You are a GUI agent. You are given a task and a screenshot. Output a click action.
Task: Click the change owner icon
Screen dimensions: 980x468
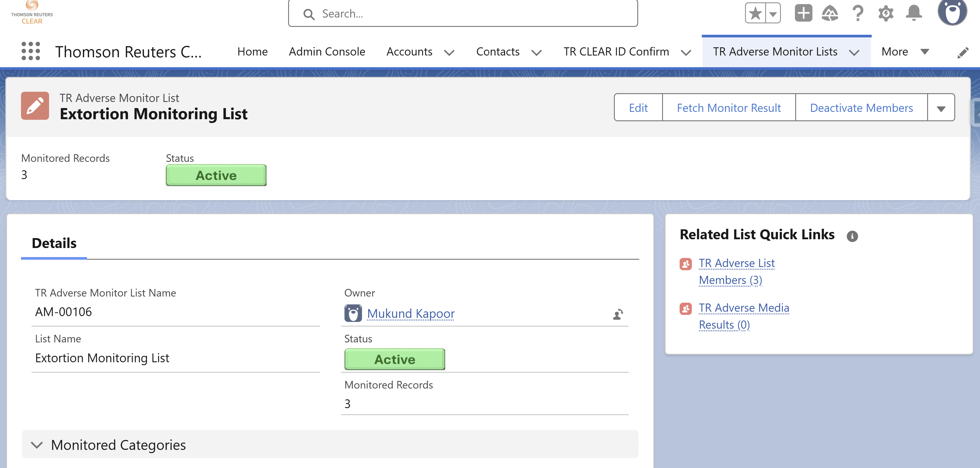[x=618, y=314]
